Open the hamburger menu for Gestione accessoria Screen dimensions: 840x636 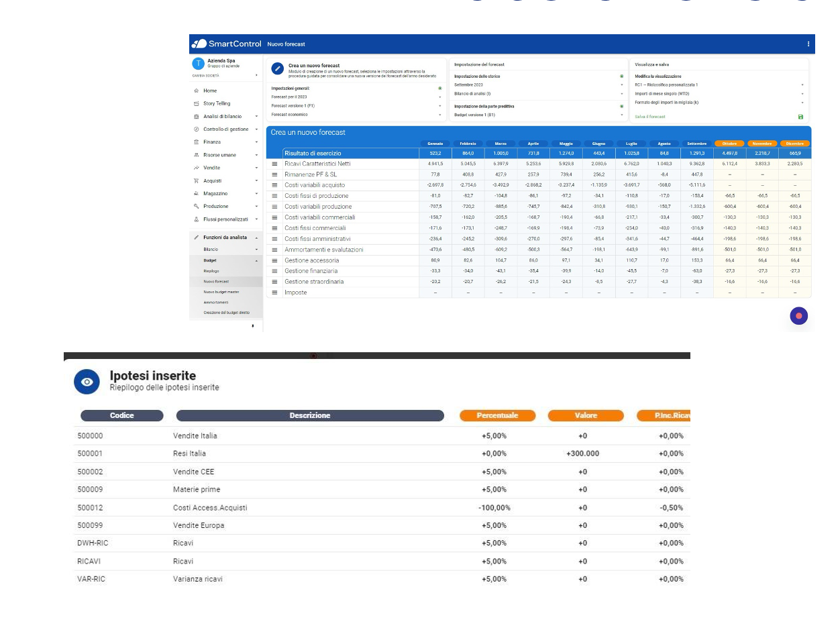[x=274, y=260]
